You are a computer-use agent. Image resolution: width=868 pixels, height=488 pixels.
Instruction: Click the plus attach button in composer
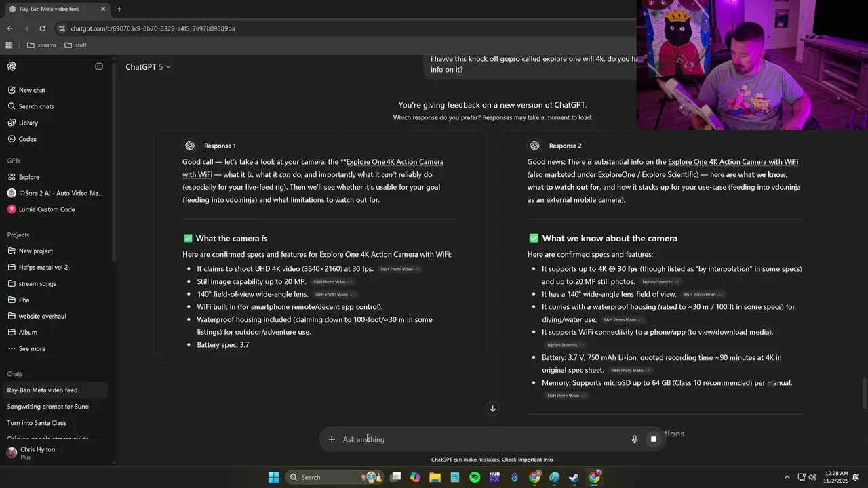(332, 439)
